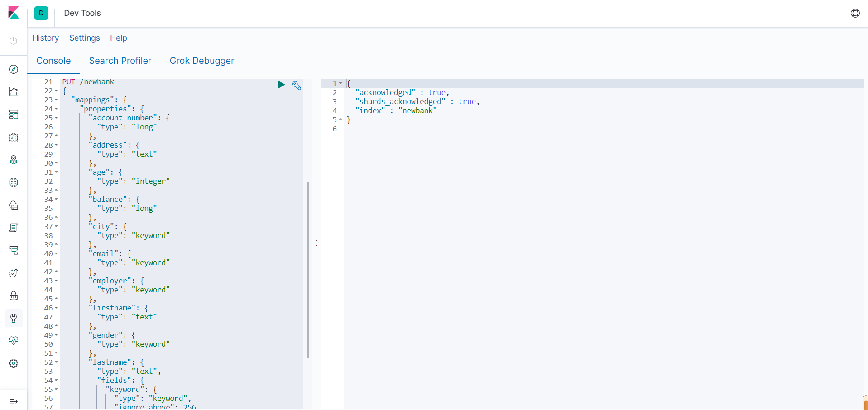Open request options wrench menu
This screenshot has height=410, width=868.
[297, 85]
